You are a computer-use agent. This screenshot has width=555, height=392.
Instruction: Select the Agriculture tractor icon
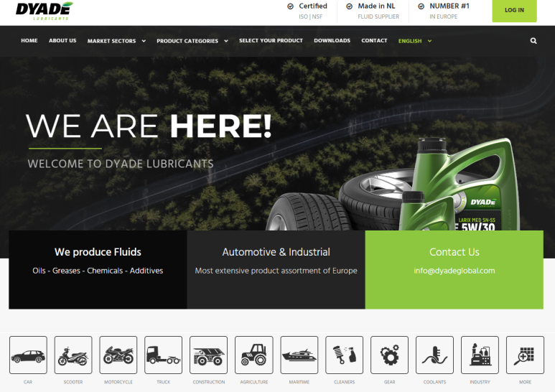coord(253,355)
